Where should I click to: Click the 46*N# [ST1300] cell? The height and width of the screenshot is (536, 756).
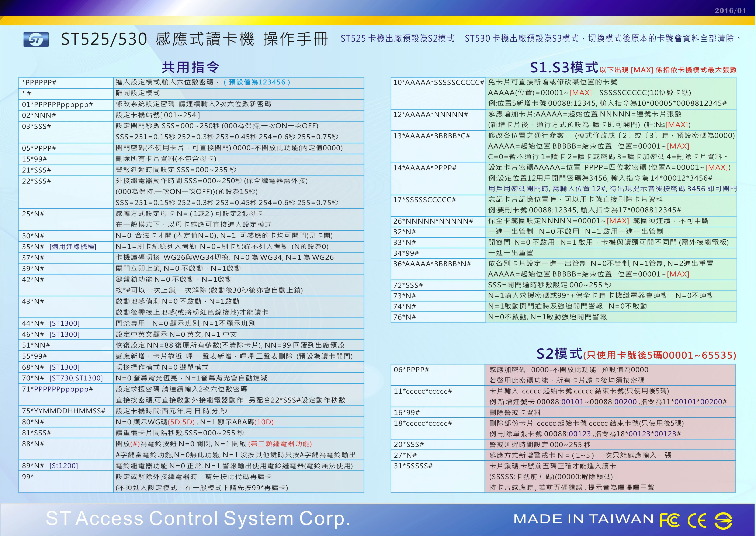[66, 334]
